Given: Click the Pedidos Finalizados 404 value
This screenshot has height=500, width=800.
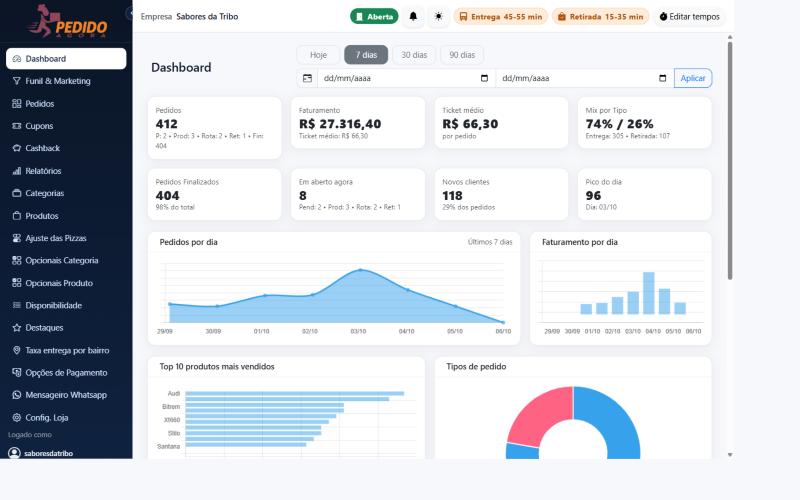Looking at the screenshot, I should (167, 195).
